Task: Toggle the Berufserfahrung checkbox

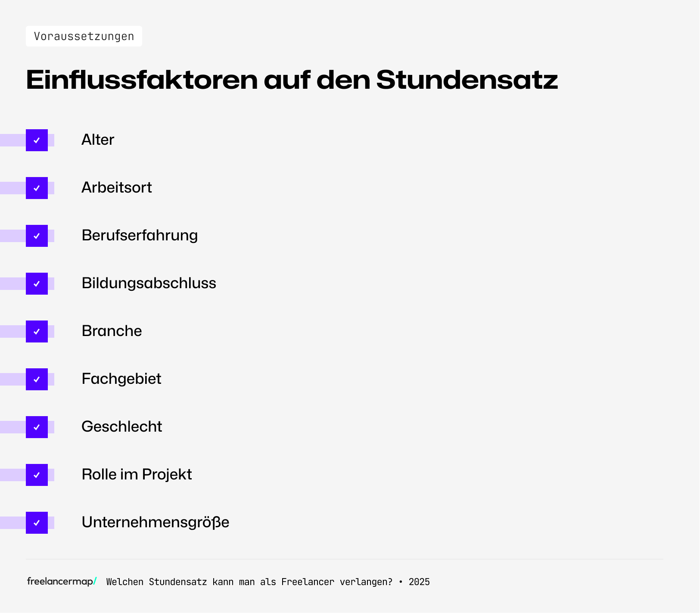Action: pos(37,236)
